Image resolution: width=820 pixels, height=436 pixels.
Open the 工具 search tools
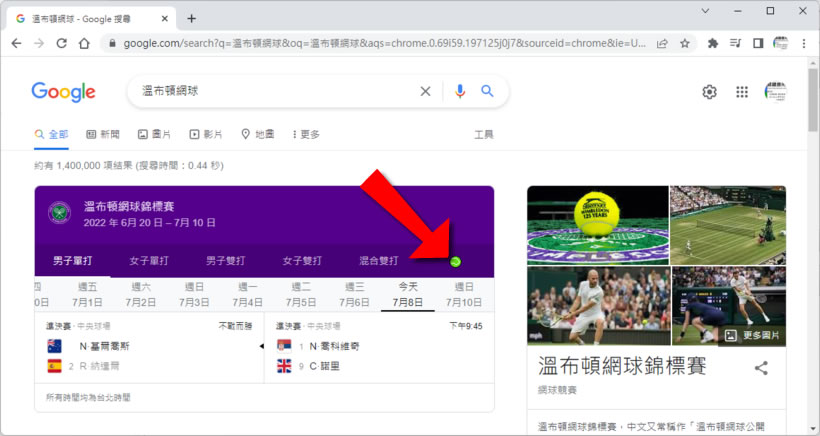[484, 134]
